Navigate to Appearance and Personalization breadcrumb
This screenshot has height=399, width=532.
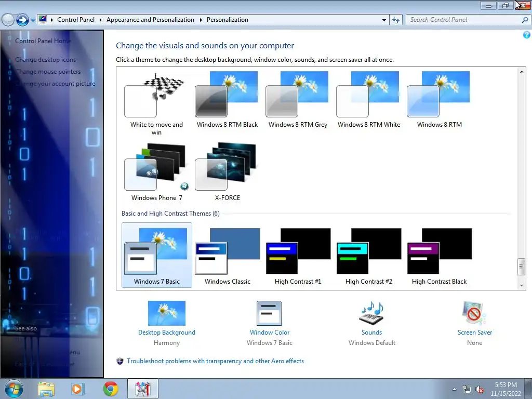(x=150, y=20)
